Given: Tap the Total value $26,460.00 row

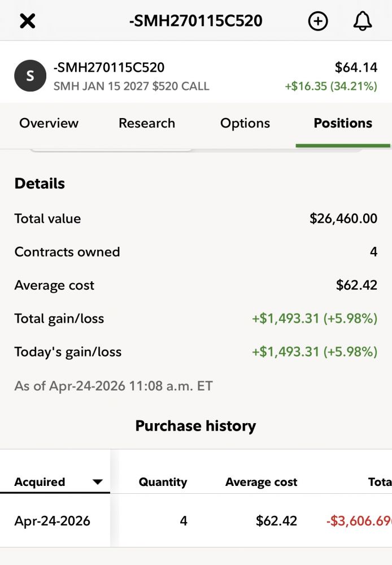Looking at the screenshot, I should (195, 219).
